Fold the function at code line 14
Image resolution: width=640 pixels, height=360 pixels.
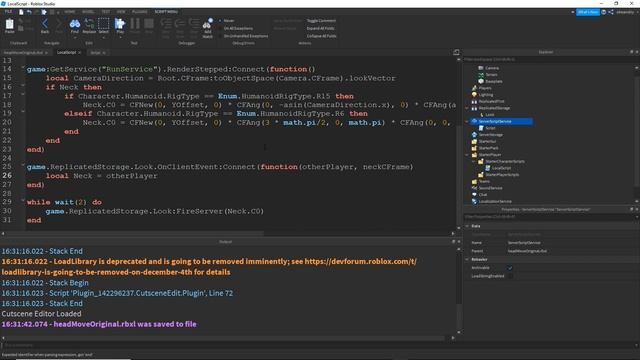(23, 68)
